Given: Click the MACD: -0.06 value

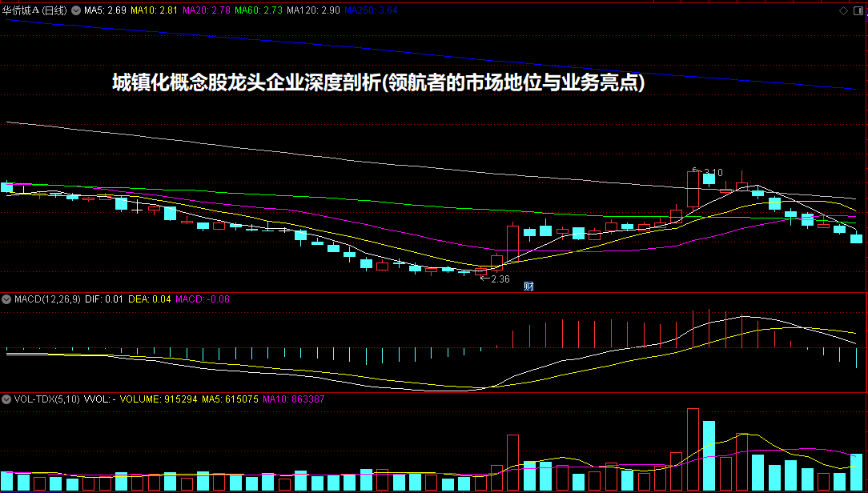Looking at the screenshot, I should (202, 299).
